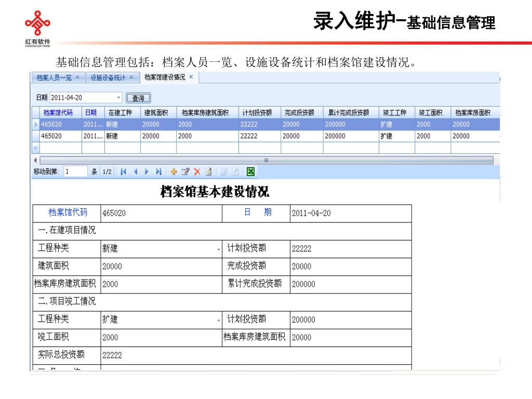Click 扩建 cell in the unhighlighted grid row

396,137
